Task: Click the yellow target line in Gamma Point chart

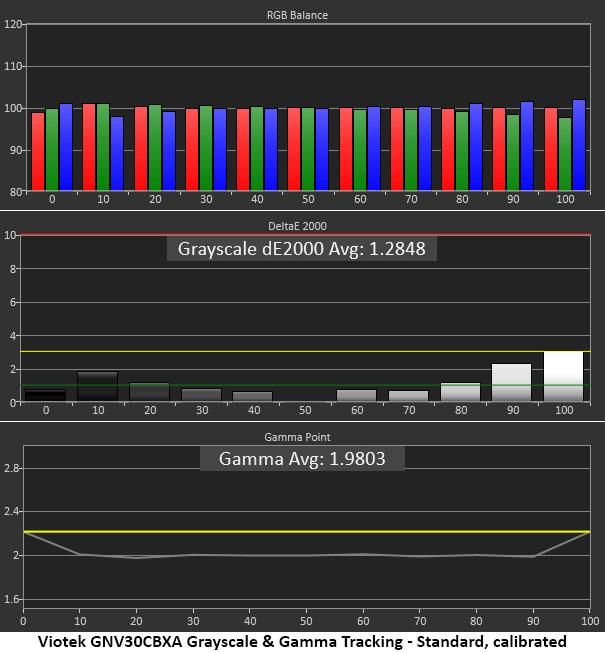Action: pyautogui.click(x=307, y=531)
